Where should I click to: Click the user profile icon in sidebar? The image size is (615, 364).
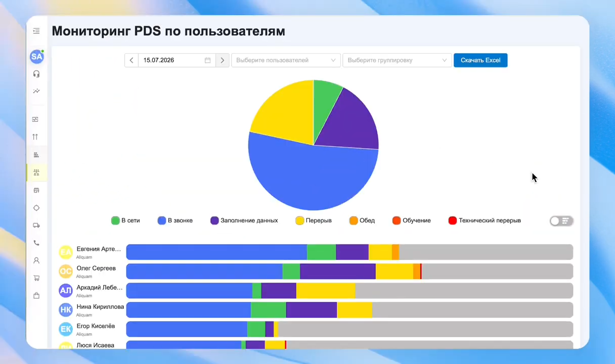point(36,260)
